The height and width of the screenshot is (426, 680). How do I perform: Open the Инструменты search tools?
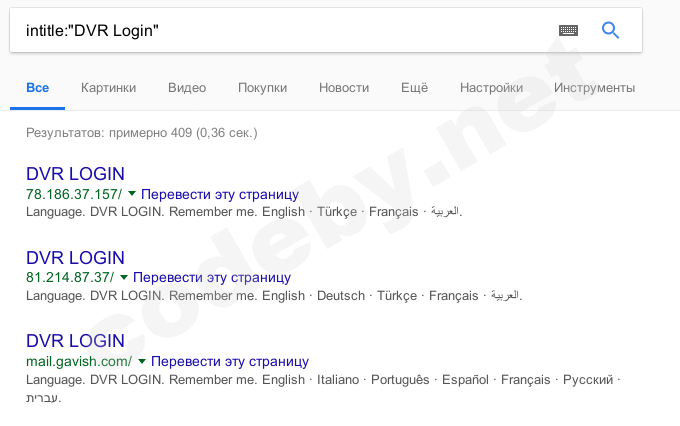(594, 88)
